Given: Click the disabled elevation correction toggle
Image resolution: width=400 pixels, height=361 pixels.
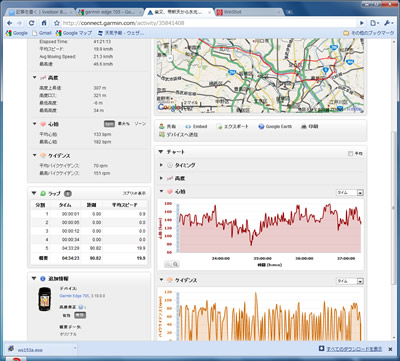Looking at the screenshot, I should (80, 315).
